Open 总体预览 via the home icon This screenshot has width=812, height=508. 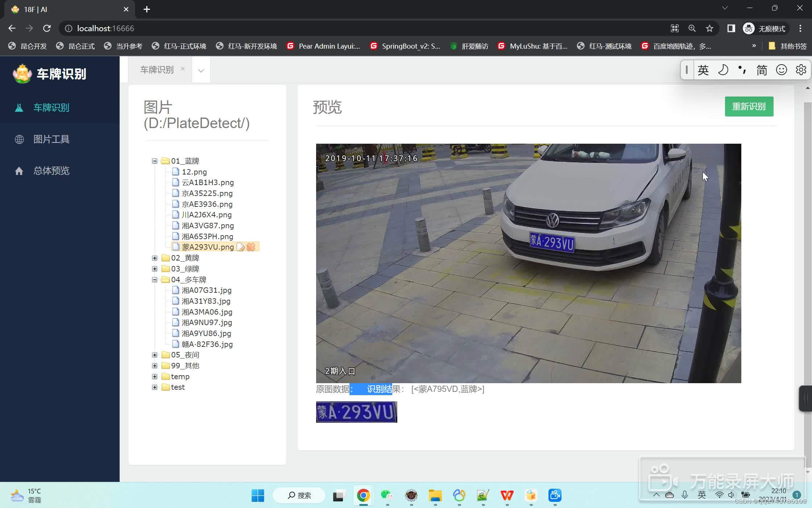(x=51, y=171)
